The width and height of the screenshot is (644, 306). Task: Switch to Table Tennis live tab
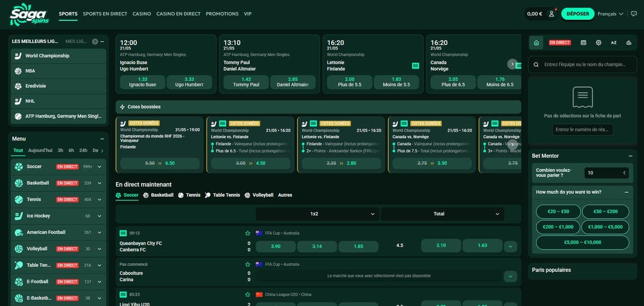point(222,195)
